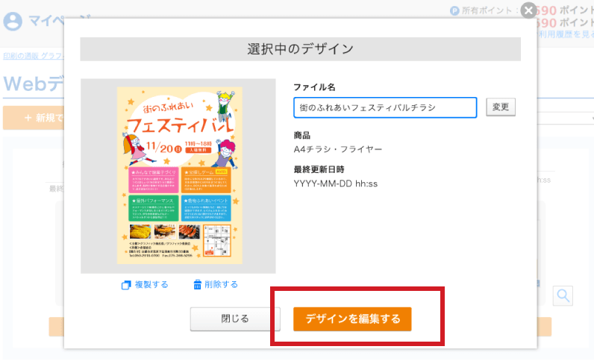The height and width of the screenshot is (364, 594).
Task: Click the festival flyer design thumbnail
Action: (x=180, y=175)
